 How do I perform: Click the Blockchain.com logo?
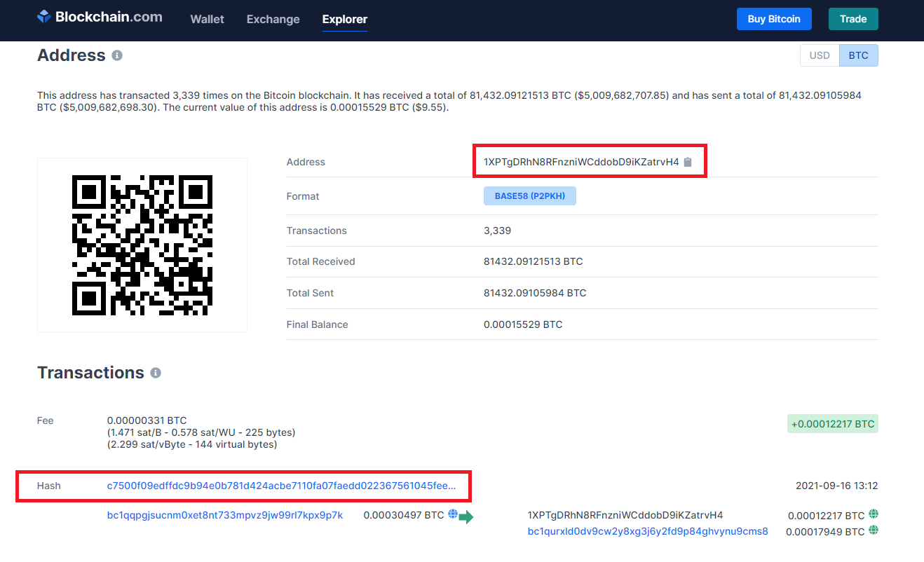[100, 18]
